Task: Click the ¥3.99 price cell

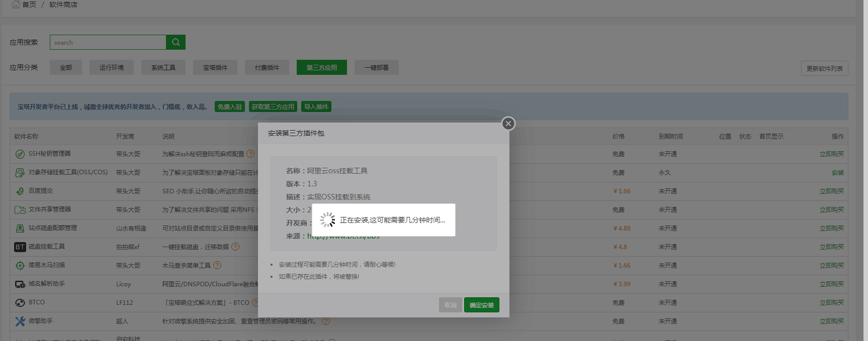Action: pos(622,284)
